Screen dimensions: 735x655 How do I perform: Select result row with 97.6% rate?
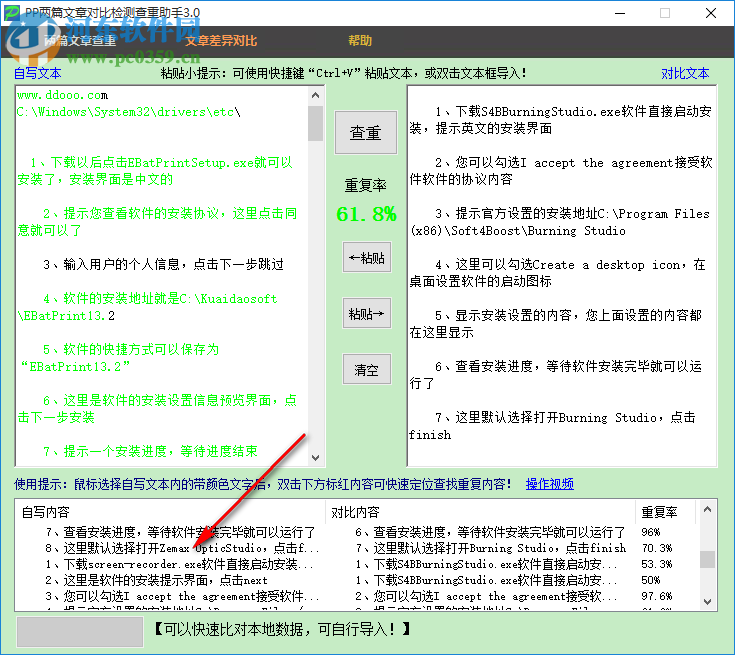tap(358, 596)
